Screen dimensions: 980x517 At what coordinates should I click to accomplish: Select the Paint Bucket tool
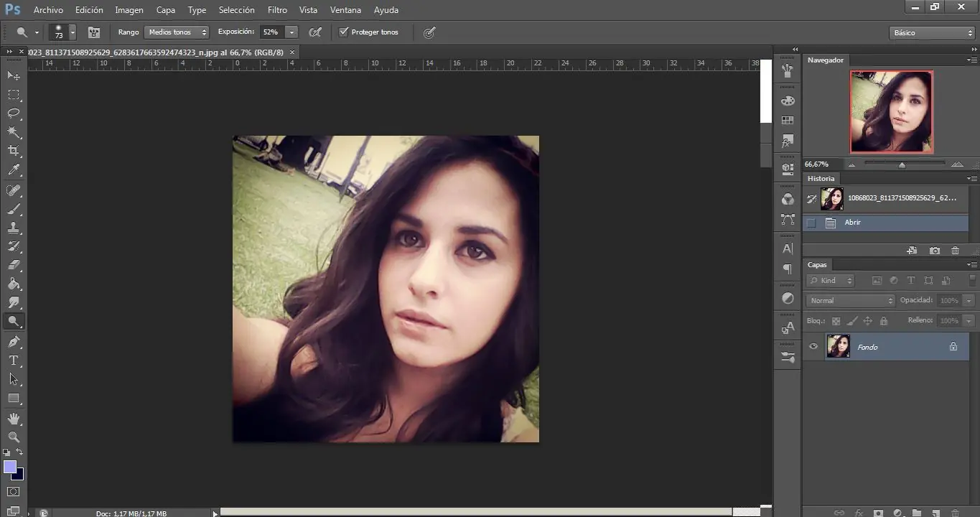coord(14,284)
